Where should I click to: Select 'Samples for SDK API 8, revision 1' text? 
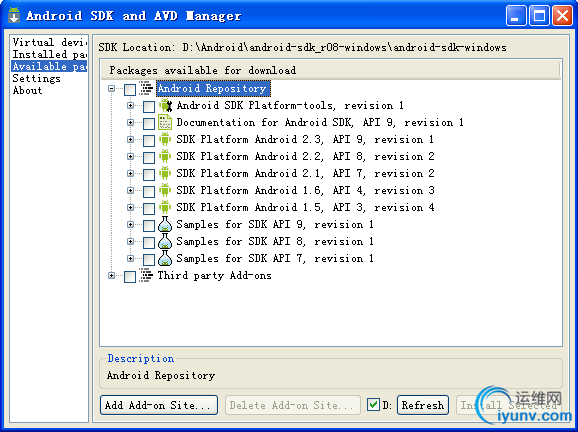click(x=275, y=241)
